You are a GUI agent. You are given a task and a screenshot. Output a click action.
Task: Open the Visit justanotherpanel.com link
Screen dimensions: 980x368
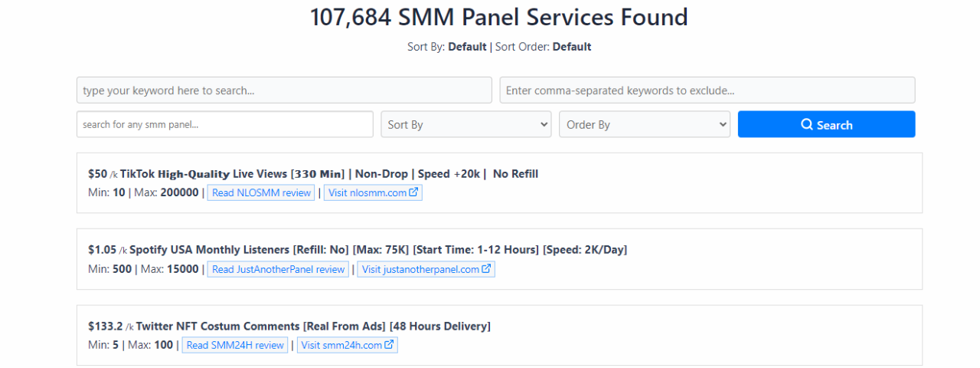[426, 269]
